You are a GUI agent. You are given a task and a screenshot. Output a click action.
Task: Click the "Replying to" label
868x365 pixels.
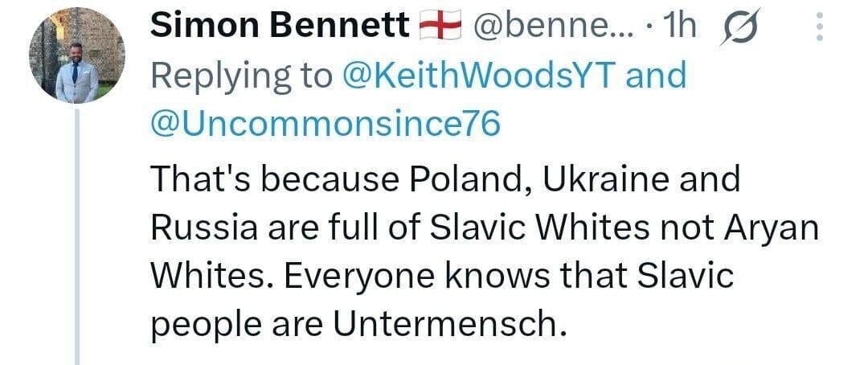[x=241, y=76]
